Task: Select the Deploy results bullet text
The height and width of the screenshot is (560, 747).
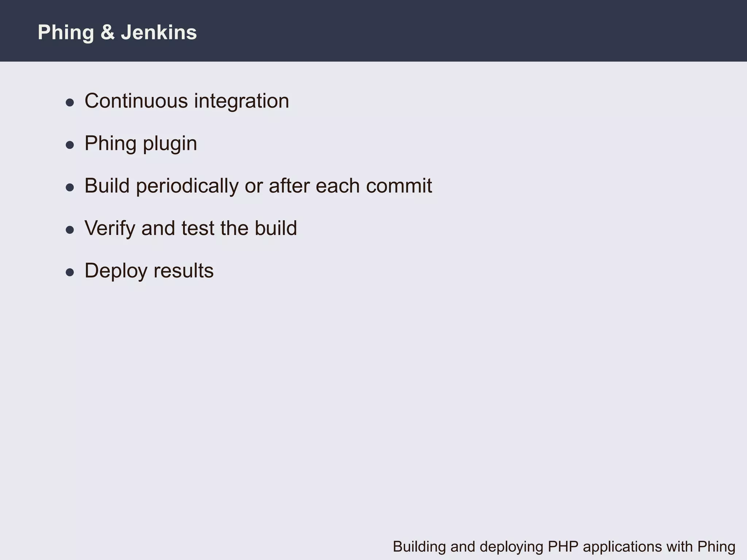Action: pos(149,271)
